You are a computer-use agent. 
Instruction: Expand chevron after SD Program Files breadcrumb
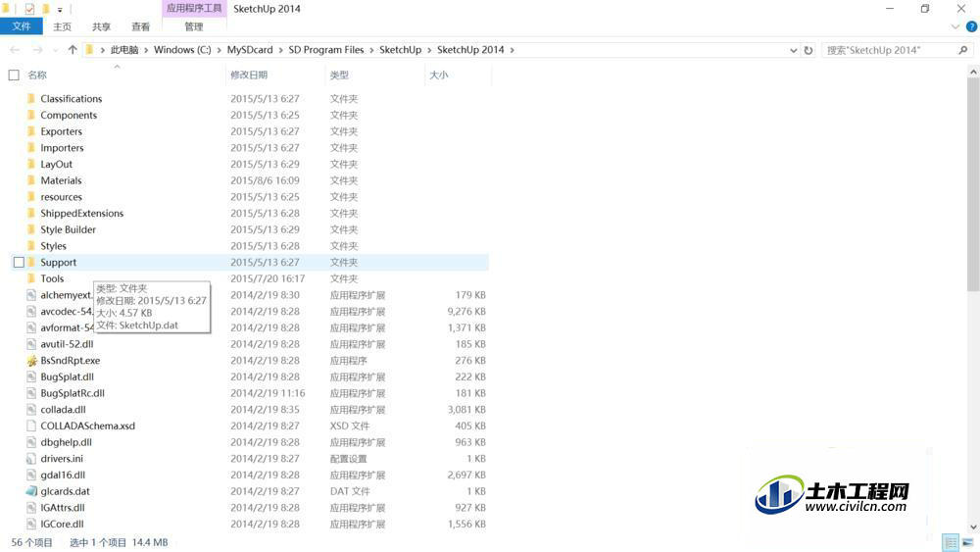[x=371, y=50]
